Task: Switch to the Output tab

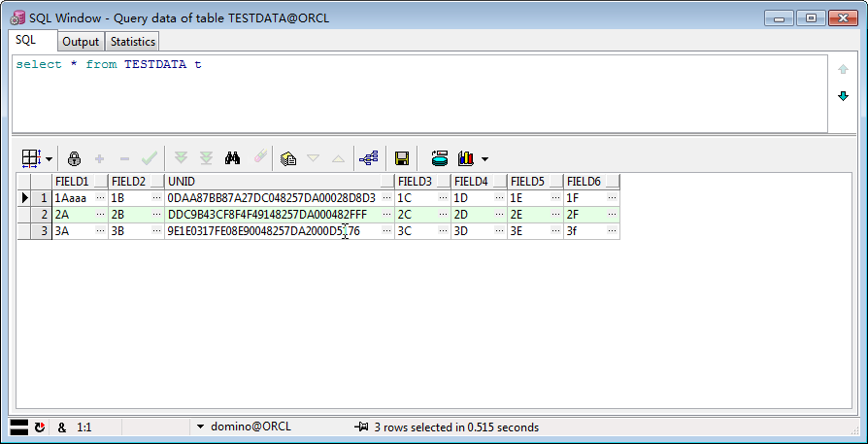Action: click(x=81, y=42)
